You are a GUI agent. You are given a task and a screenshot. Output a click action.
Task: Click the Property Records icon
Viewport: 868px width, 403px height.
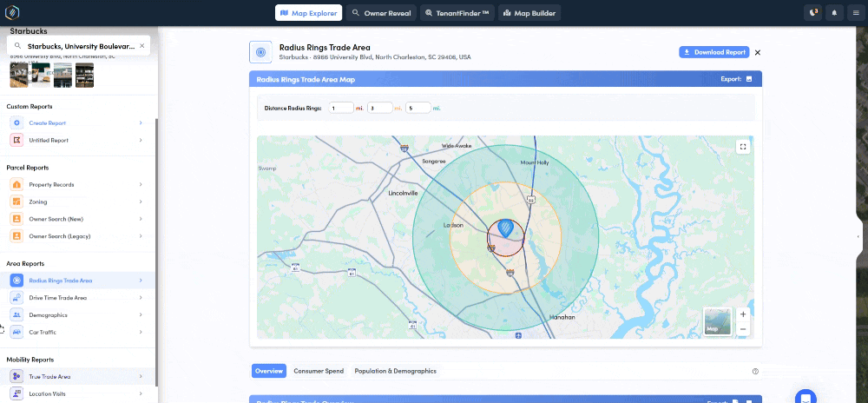[16, 184]
